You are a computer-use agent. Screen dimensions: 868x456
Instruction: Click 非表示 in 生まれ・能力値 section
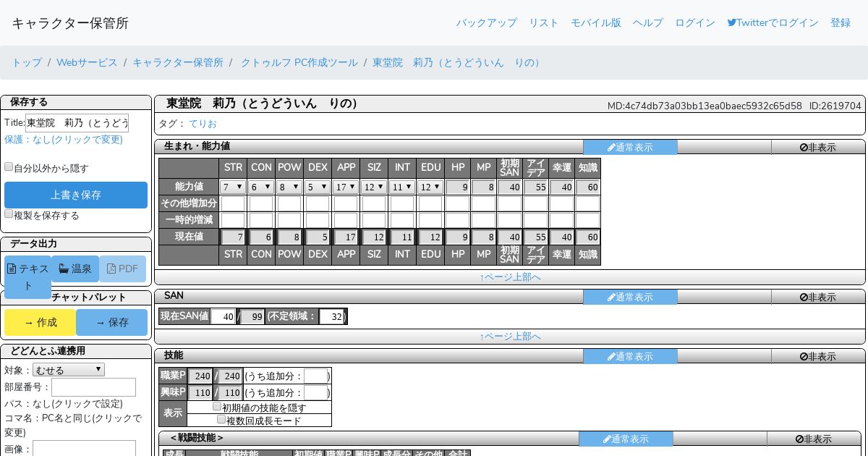coord(818,147)
